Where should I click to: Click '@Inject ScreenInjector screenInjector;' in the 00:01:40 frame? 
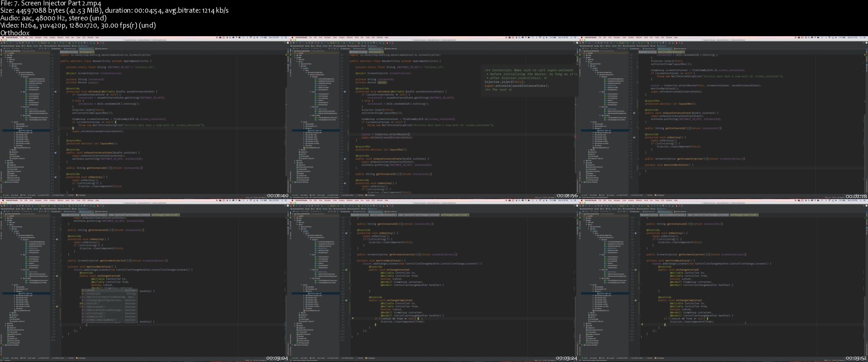[93, 73]
